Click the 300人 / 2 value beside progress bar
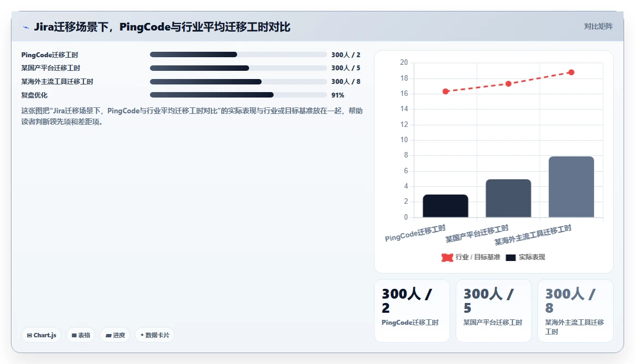This screenshot has height=364, width=635. [346, 54]
